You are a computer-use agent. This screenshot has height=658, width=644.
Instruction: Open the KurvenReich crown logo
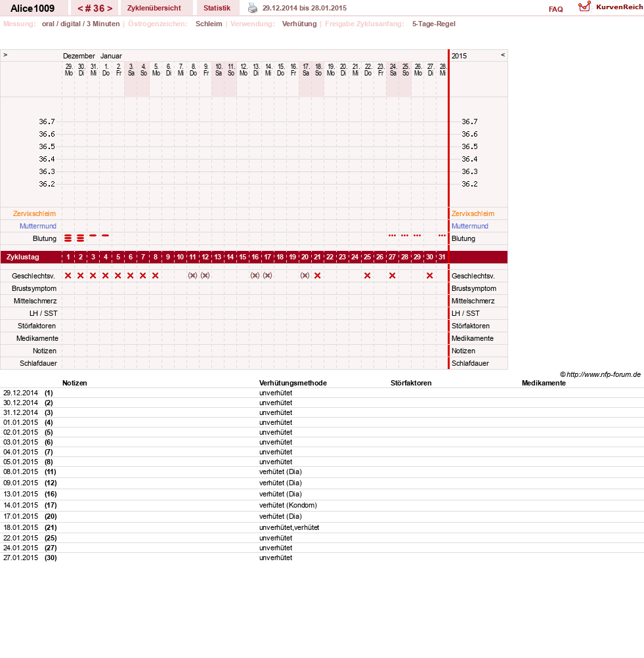[x=584, y=7]
